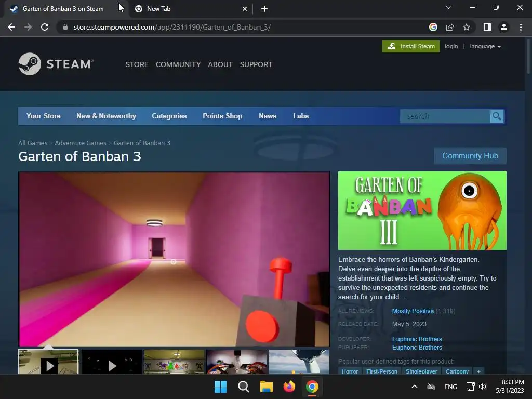Viewport: 532px width, 399px height.
Task: Switch to the New Tab browser tab
Action: pos(190,9)
